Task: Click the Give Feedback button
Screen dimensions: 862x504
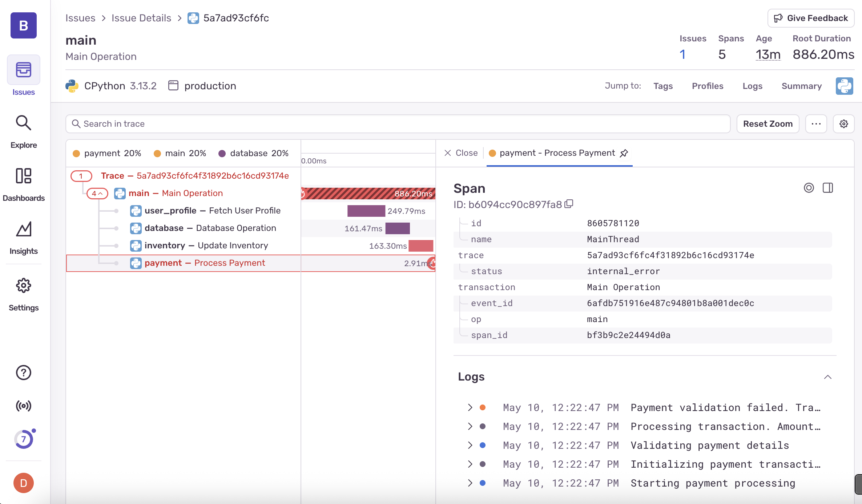Action: [811, 18]
